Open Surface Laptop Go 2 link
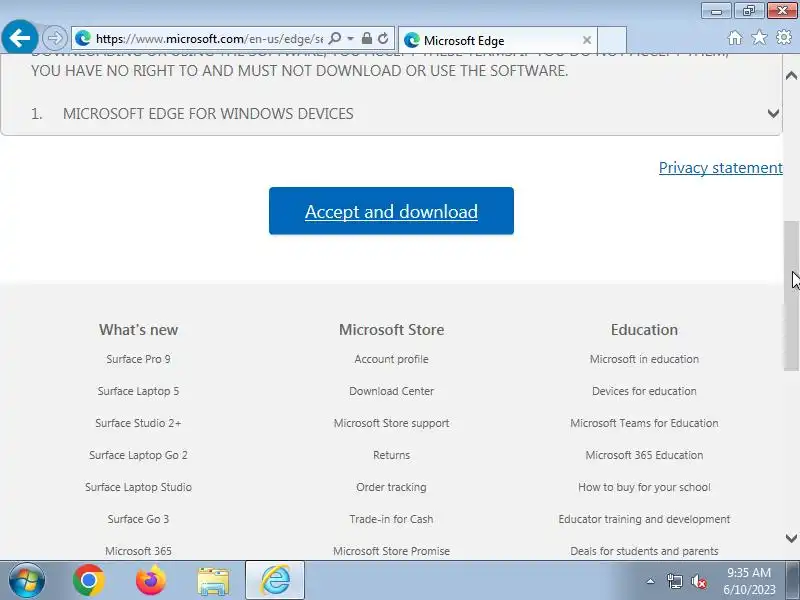The image size is (800, 600). tap(138, 455)
